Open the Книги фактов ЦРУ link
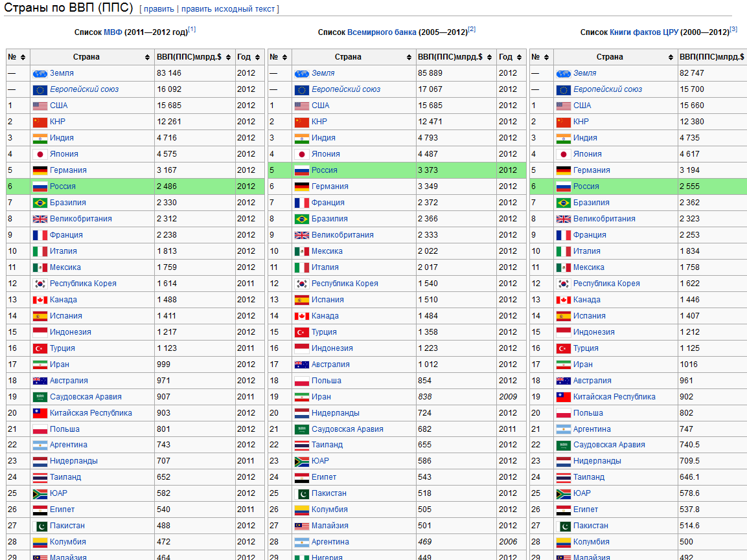The width and height of the screenshot is (747, 560). (x=643, y=32)
